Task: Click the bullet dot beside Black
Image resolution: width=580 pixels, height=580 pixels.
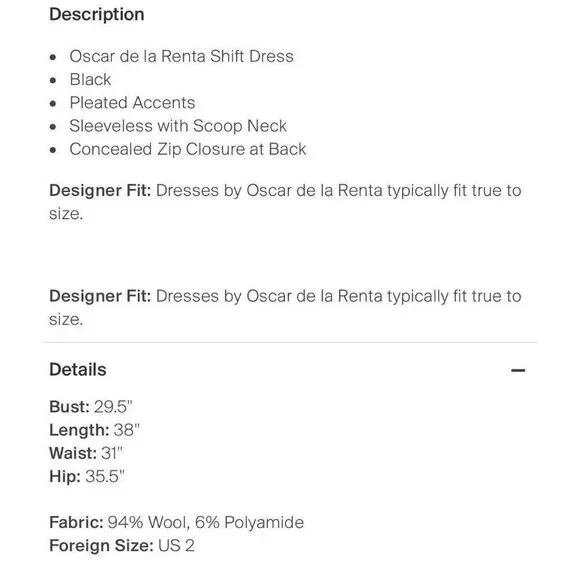Action: point(53,81)
